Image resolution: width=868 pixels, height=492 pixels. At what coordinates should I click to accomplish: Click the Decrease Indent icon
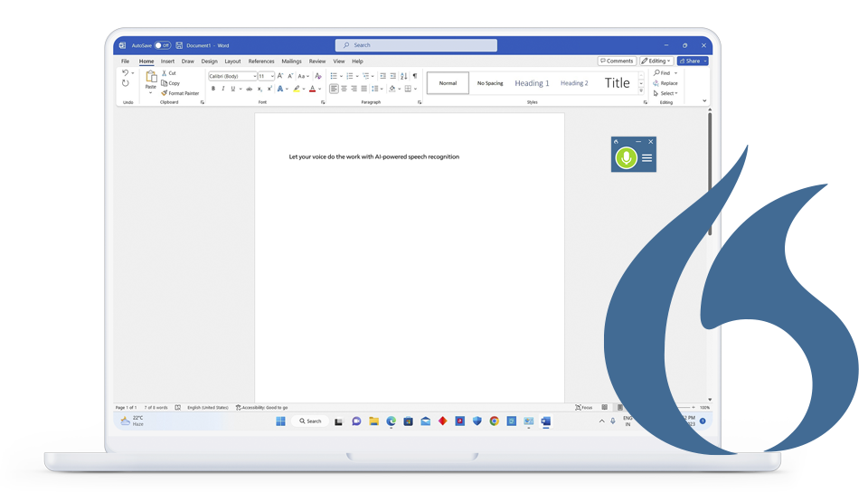click(x=382, y=76)
